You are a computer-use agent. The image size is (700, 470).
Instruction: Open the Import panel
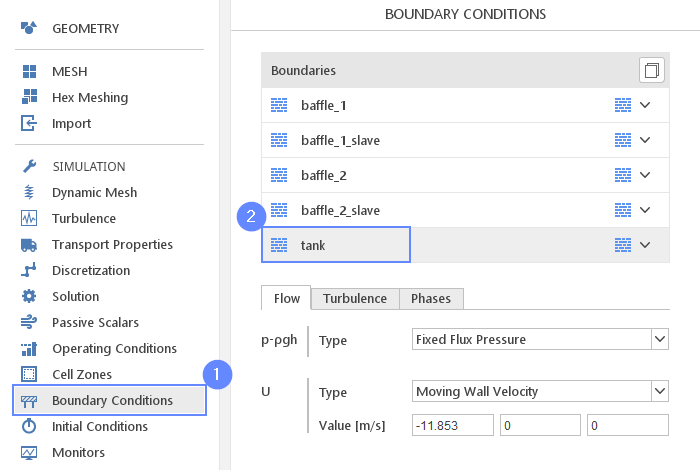click(x=71, y=123)
